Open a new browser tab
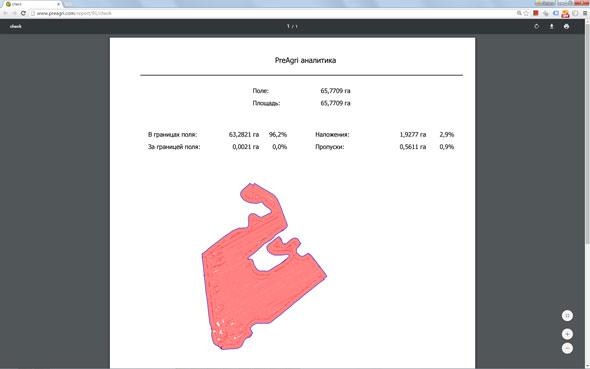This screenshot has width=590, height=369. [x=68, y=4]
